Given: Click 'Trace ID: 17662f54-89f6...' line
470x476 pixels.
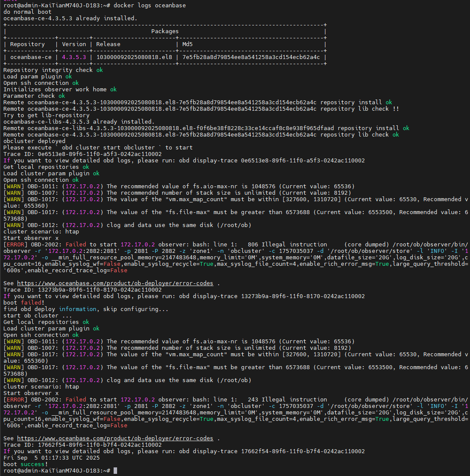Looking at the screenshot, I should (83, 445).
